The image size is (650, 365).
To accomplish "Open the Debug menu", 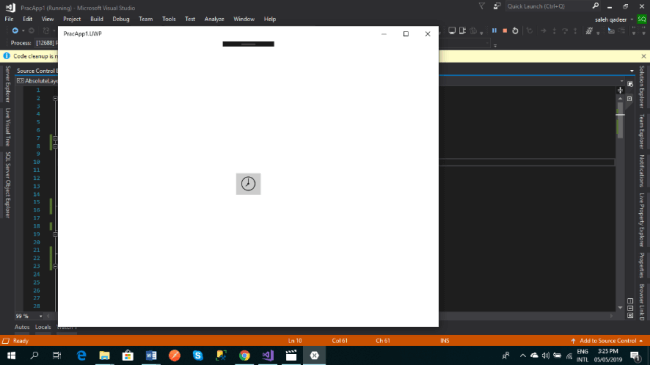I will 121,19.
